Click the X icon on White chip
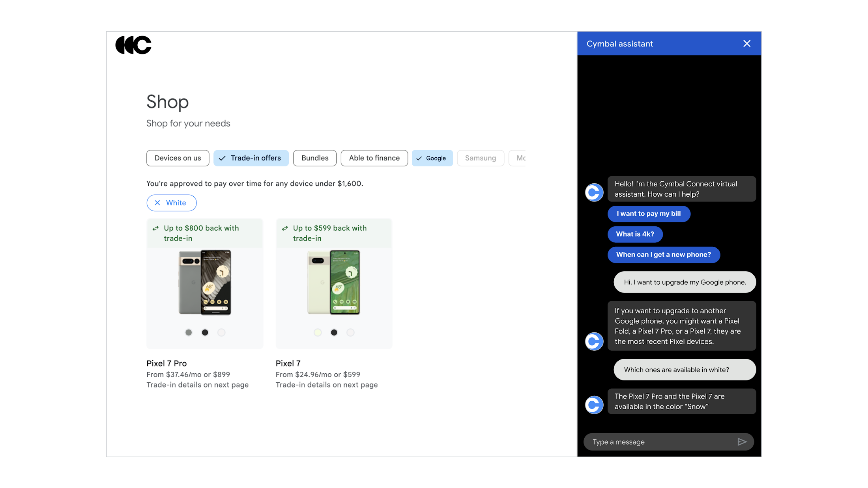Image resolution: width=868 pixels, height=488 pixels. click(x=157, y=203)
